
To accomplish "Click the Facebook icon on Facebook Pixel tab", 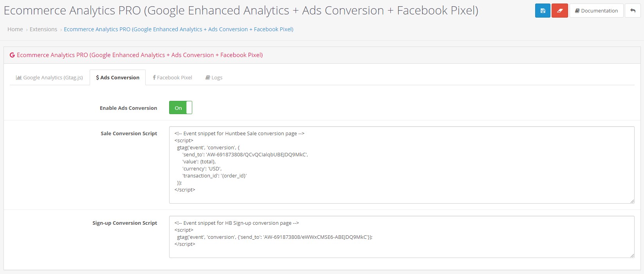I will pyautogui.click(x=154, y=77).
